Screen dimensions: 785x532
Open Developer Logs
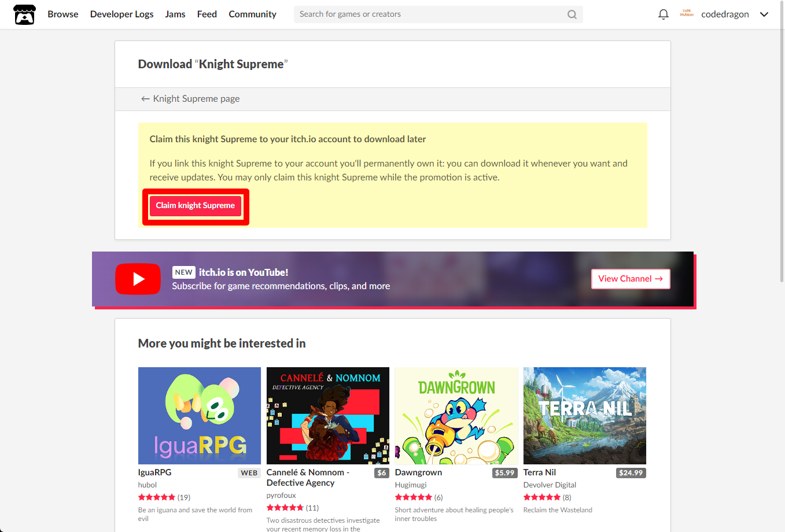pos(122,14)
